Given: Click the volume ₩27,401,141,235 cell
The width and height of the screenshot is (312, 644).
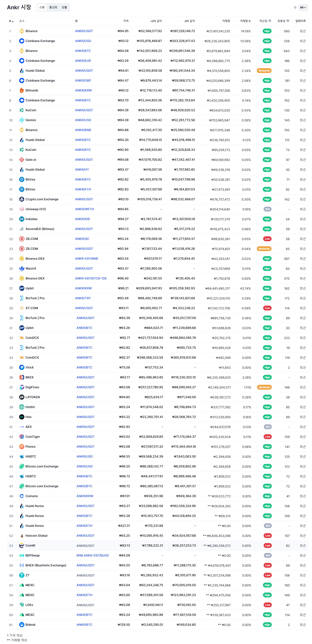Looking at the screenshot, I should pyautogui.click(x=218, y=31).
